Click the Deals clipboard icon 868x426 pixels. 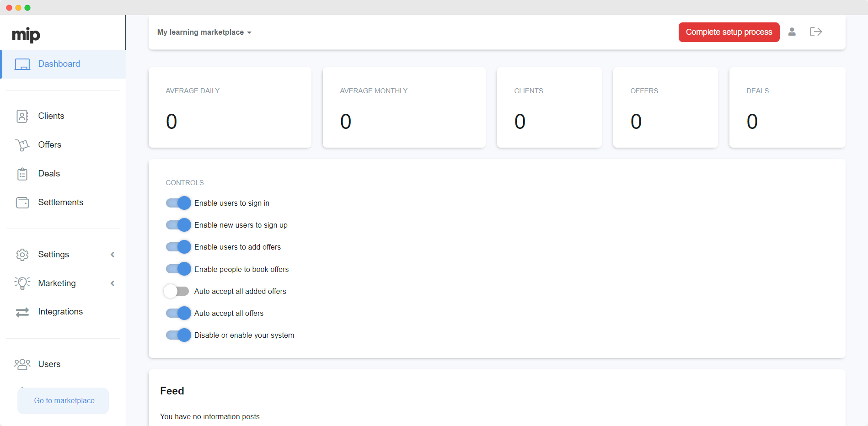coord(22,174)
